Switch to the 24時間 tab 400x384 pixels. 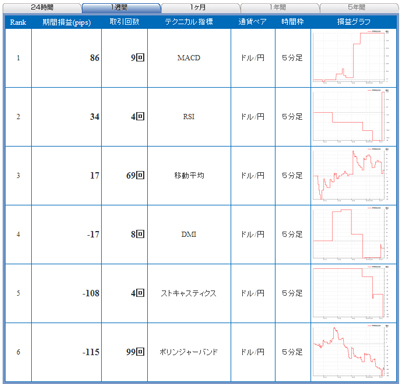pyautogui.click(x=42, y=8)
